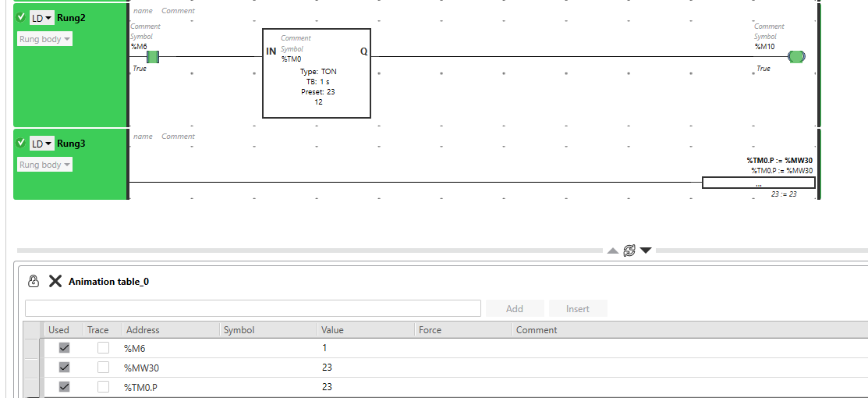Click the value 23 cell for %MW30
This screenshot has width=868, height=398.
pyautogui.click(x=366, y=367)
